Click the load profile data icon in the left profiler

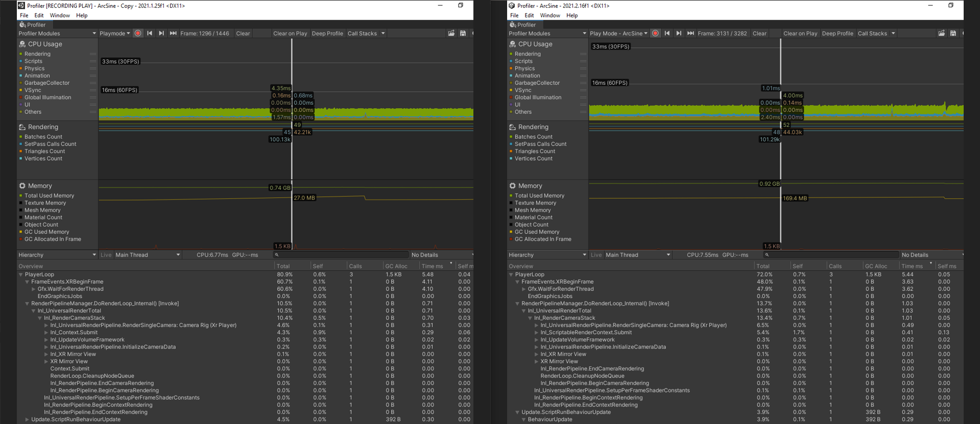pos(451,33)
